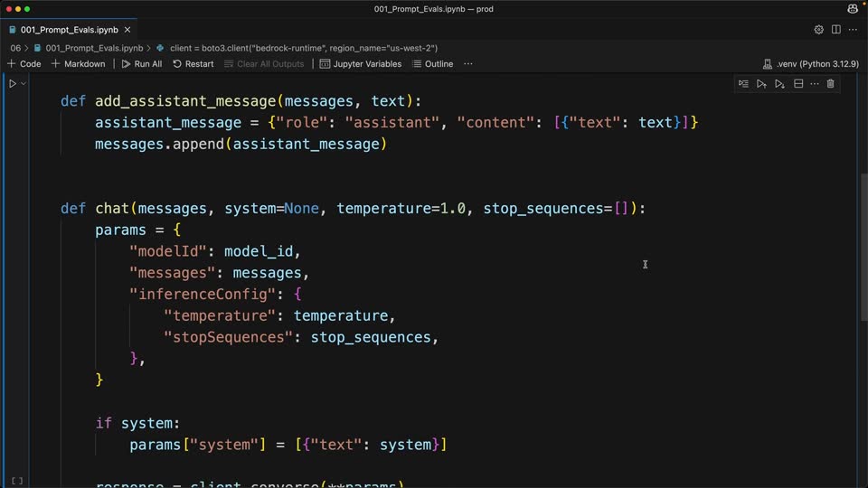868x488 pixels.
Task: Click the 06 breadcrumb folder
Action: (x=15, y=48)
